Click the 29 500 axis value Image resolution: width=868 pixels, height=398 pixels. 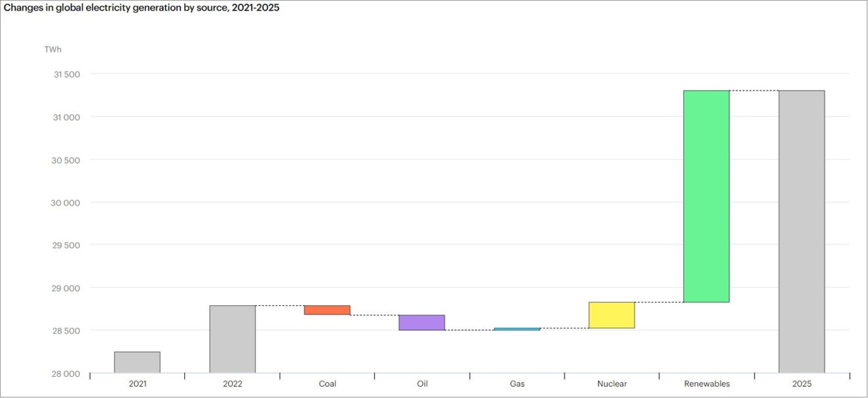pos(66,245)
